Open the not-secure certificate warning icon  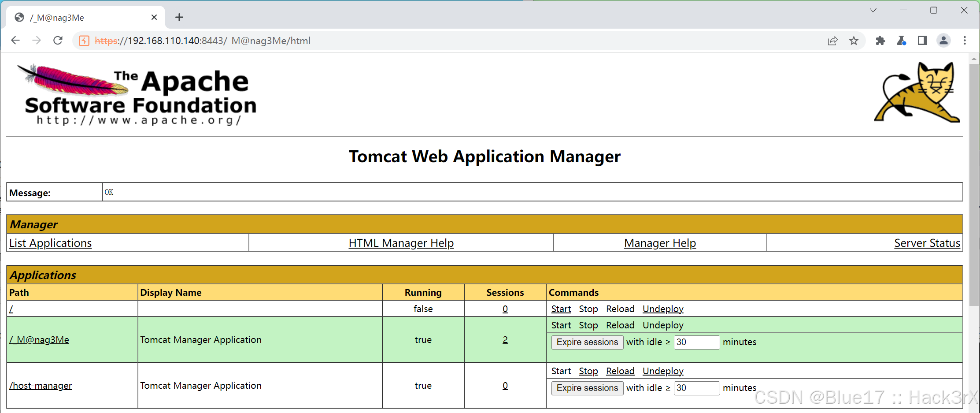(x=84, y=41)
